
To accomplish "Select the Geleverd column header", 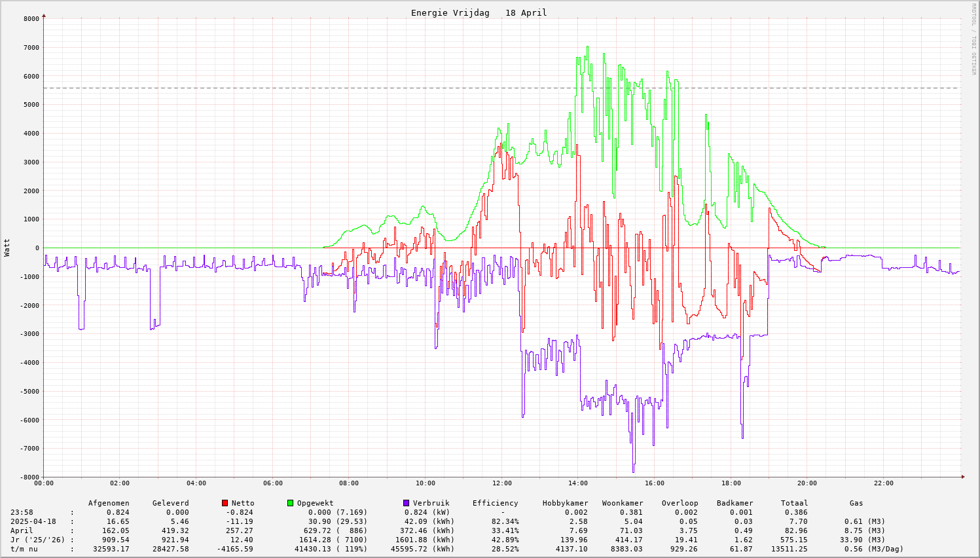I will pos(170,503).
